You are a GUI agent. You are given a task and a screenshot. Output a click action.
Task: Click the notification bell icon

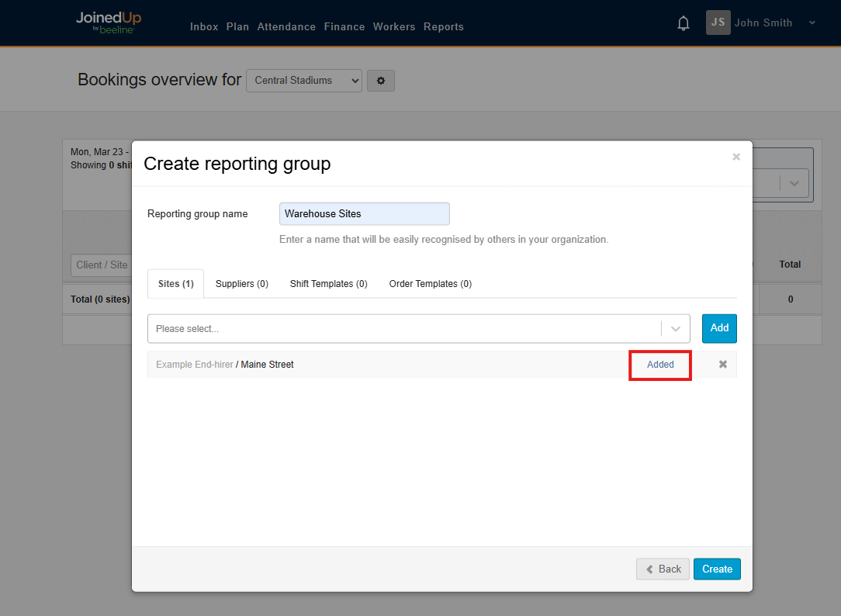684,23
